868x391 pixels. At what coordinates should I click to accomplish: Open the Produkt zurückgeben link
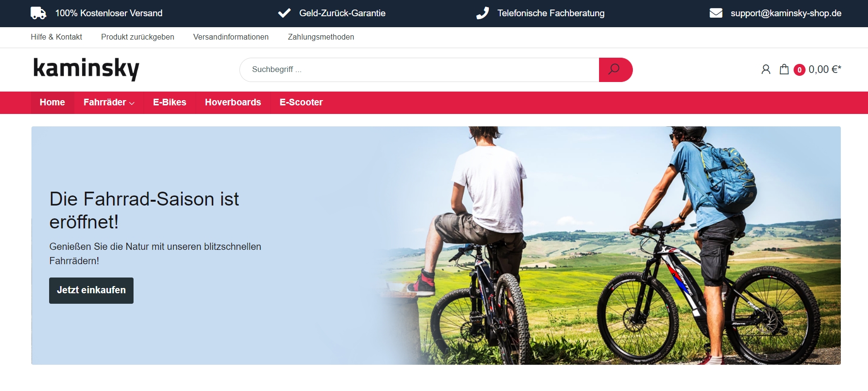click(137, 37)
